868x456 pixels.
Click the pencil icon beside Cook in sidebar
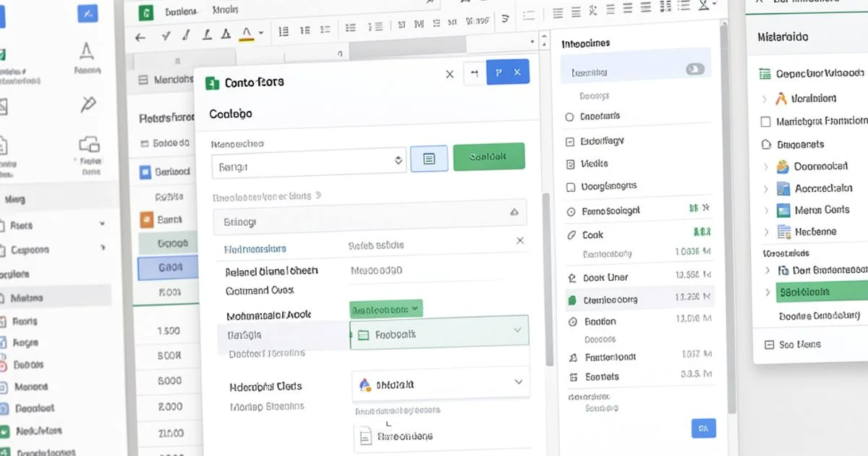pos(573,235)
